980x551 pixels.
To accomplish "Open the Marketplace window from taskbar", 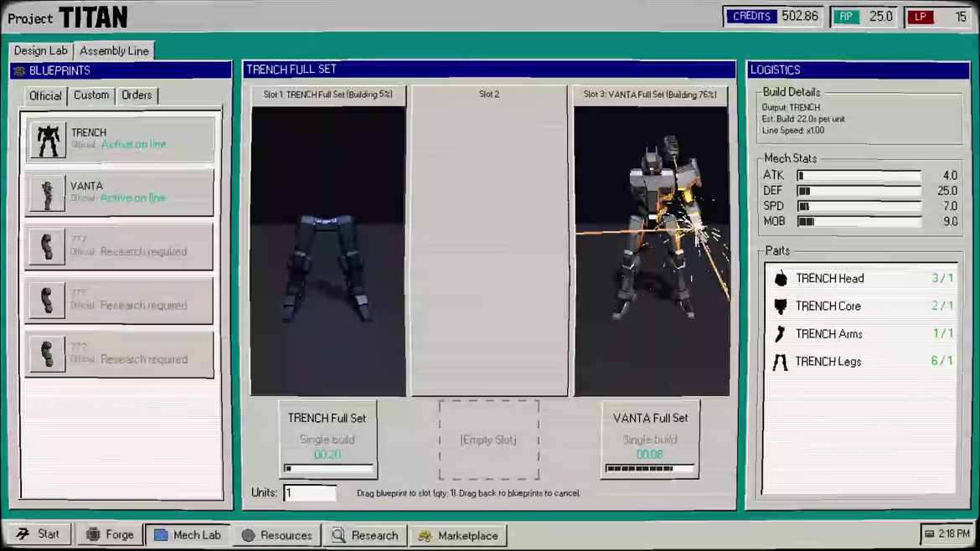I will tap(459, 535).
